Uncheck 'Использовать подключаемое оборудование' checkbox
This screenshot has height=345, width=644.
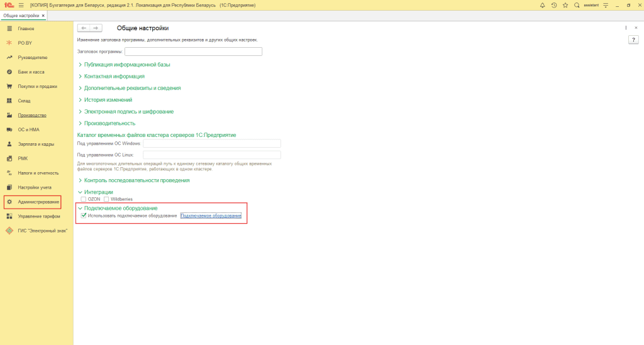point(84,216)
